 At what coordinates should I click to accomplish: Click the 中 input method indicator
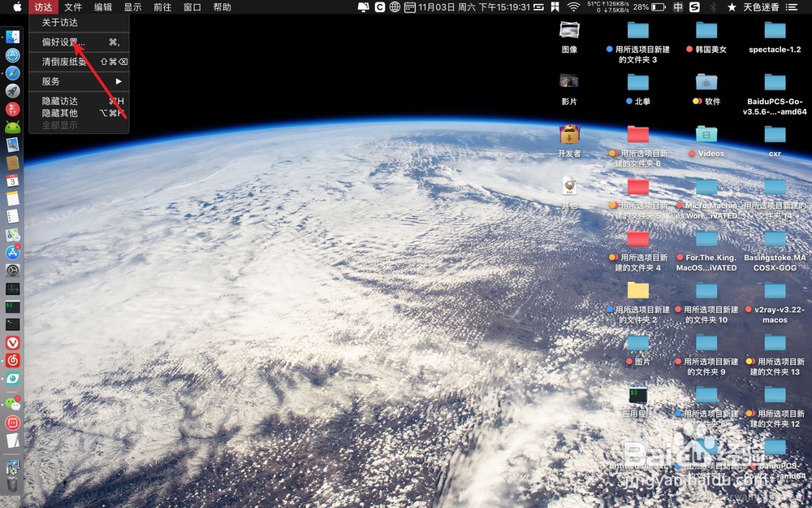pos(678,7)
